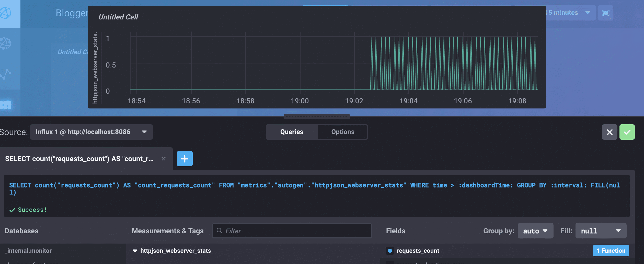Switch to the Queries tab
Image resolution: width=644 pixels, height=264 pixels.
click(x=292, y=132)
